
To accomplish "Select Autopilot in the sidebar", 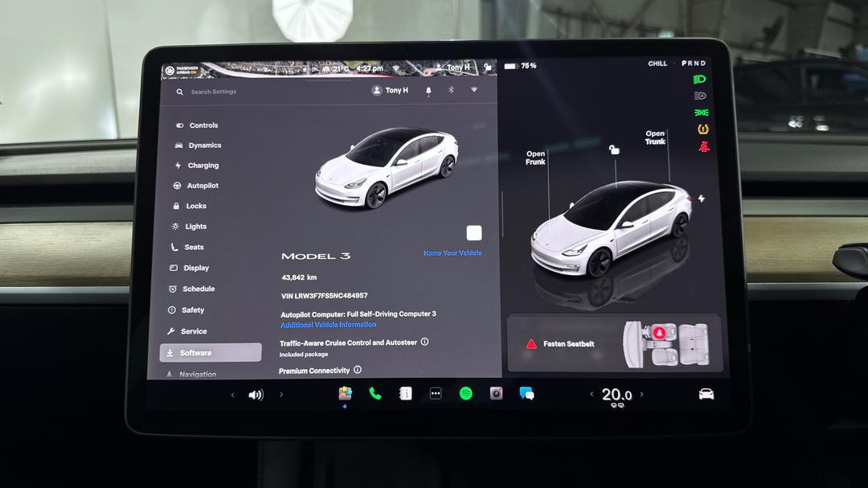I will pyautogui.click(x=196, y=186).
